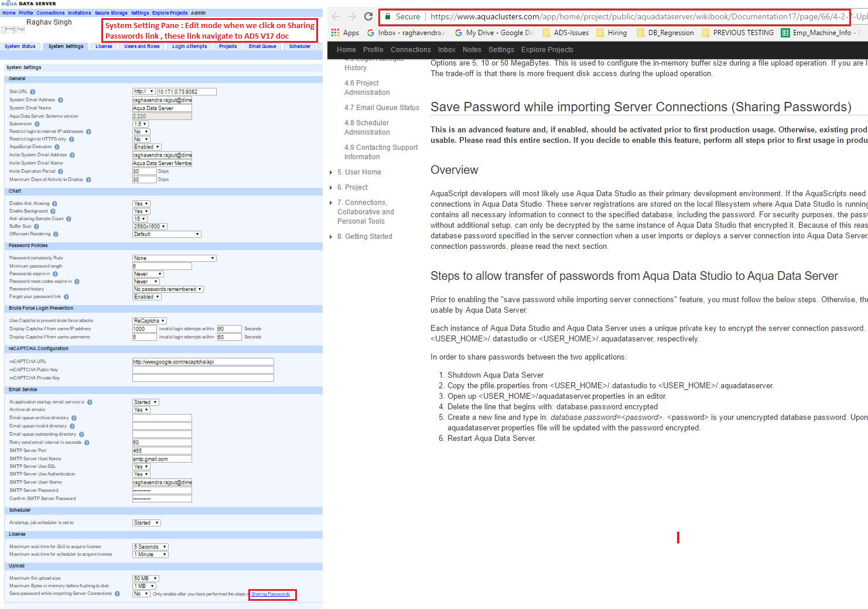Click help icon beside Subversion
The image size is (868, 609).
coord(37,124)
